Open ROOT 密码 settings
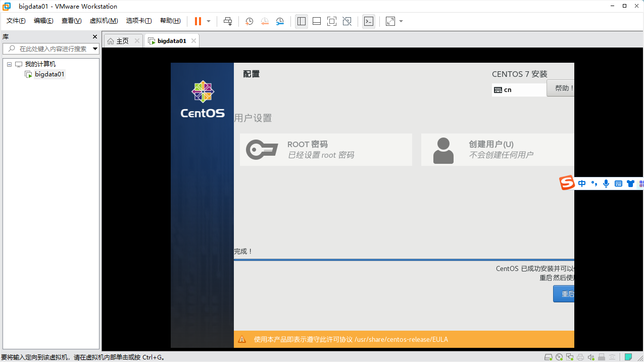Viewport: 644px width, 362px height. [326, 150]
